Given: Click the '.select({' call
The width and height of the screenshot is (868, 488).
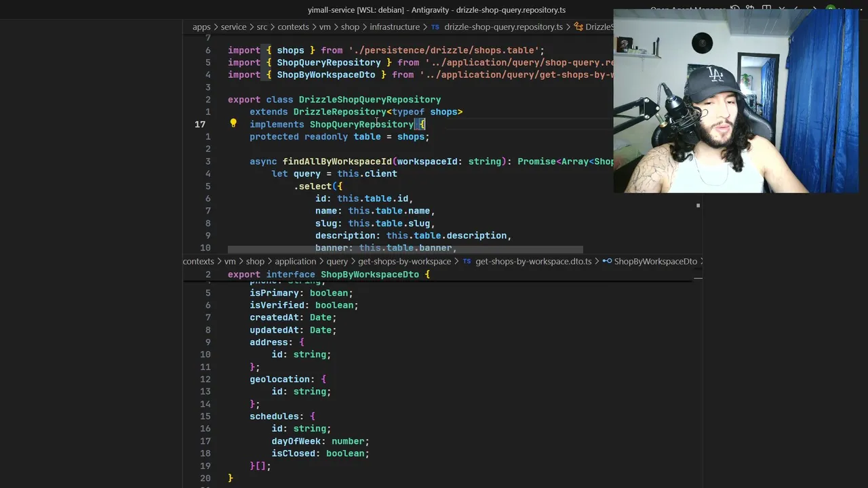Looking at the screenshot, I should (x=318, y=186).
